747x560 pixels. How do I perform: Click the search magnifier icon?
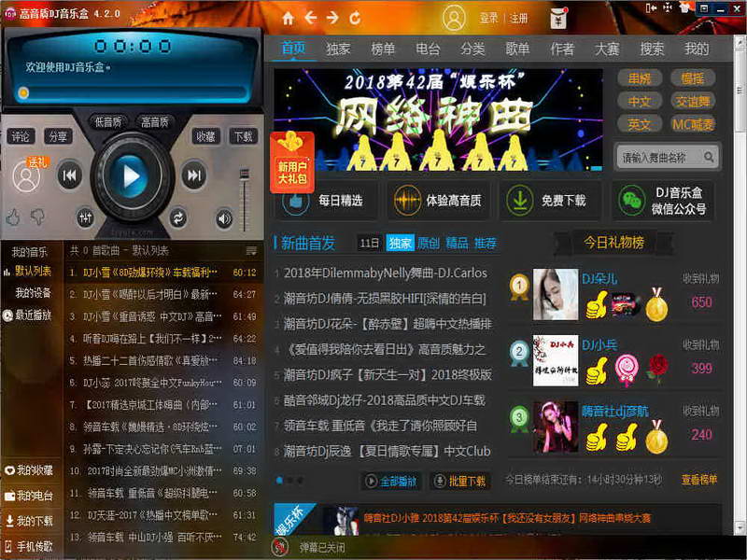click(x=709, y=157)
